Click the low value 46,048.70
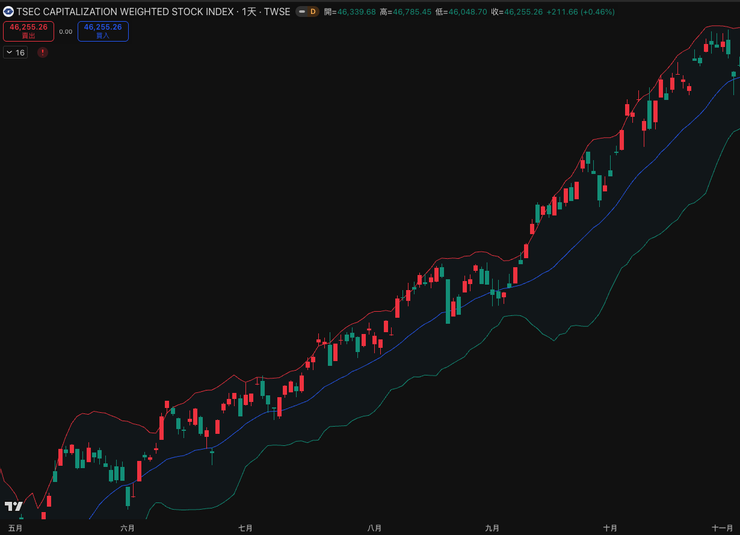 (468, 12)
